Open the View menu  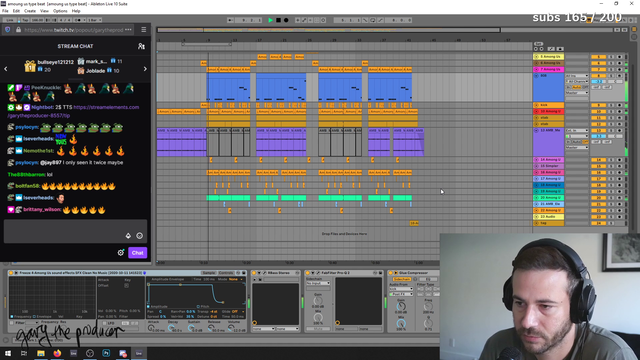pos(44,11)
